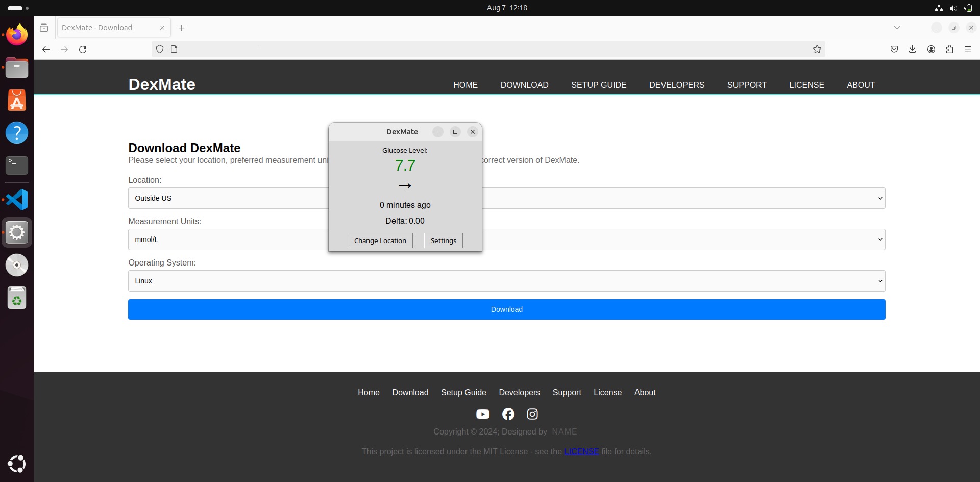Open Settings in the DexMate window
The width and height of the screenshot is (980, 482).
pyautogui.click(x=444, y=240)
